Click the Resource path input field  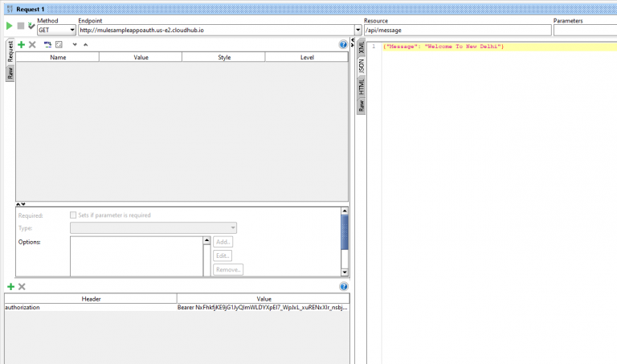456,30
